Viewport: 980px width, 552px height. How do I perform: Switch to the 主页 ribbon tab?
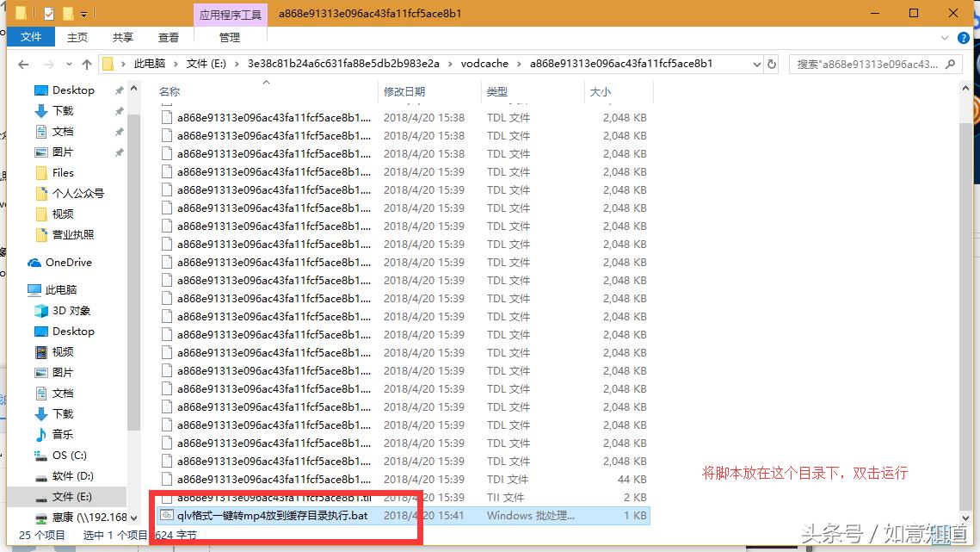(77, 38)
